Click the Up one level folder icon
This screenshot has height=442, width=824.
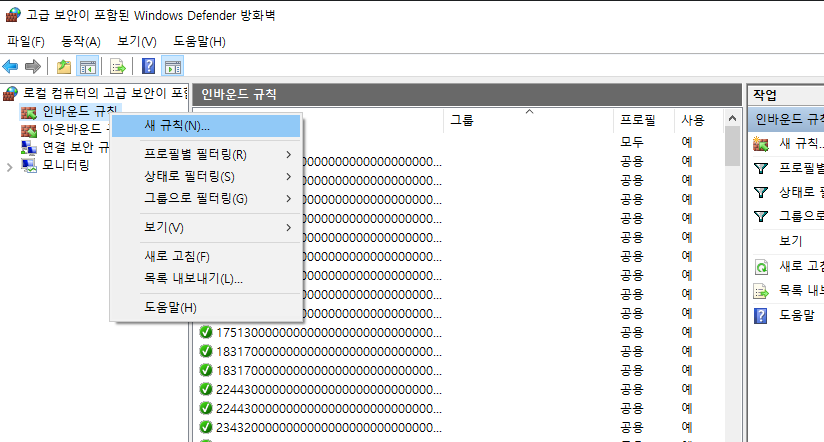(x=64, y=67)
